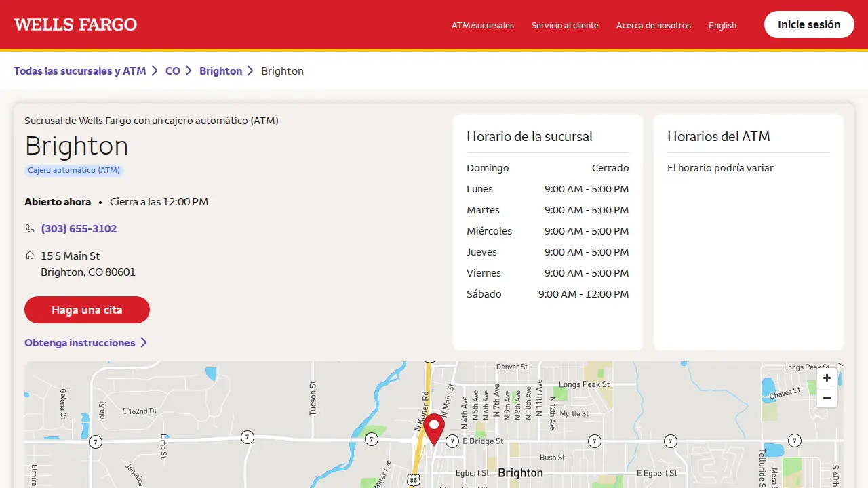Go to the CO breadcrumb link

[x=173, y=70]
